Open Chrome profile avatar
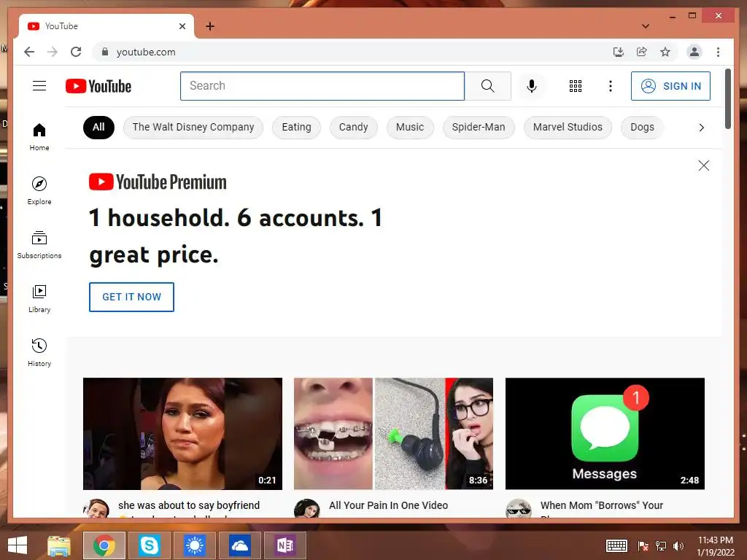 point(694,52)
